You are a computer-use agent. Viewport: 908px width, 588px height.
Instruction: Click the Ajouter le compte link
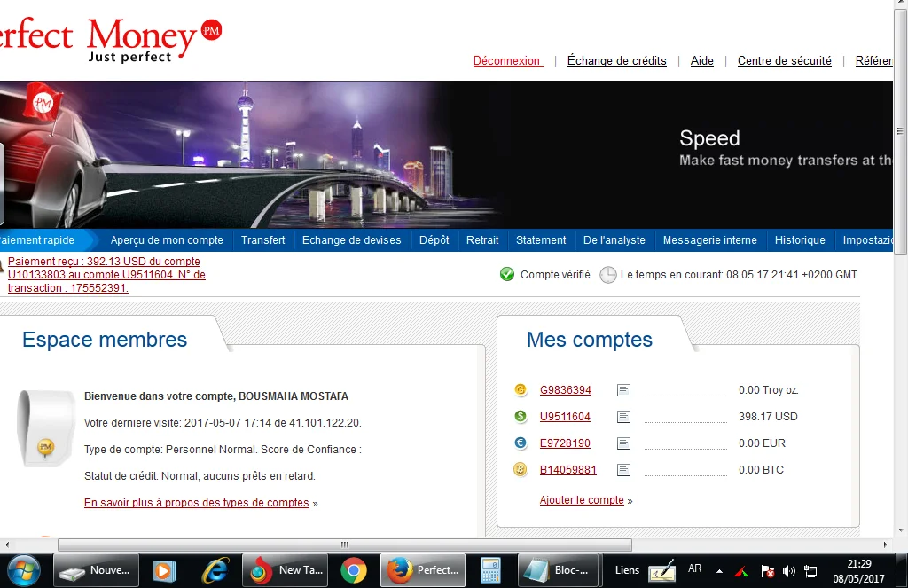582,500
